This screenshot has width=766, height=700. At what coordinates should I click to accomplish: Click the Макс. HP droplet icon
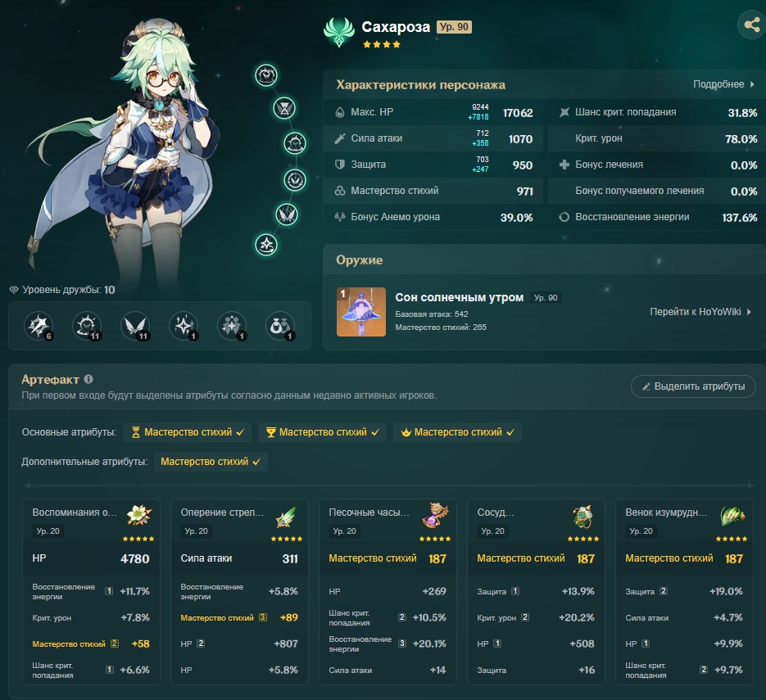click(339, 112)
